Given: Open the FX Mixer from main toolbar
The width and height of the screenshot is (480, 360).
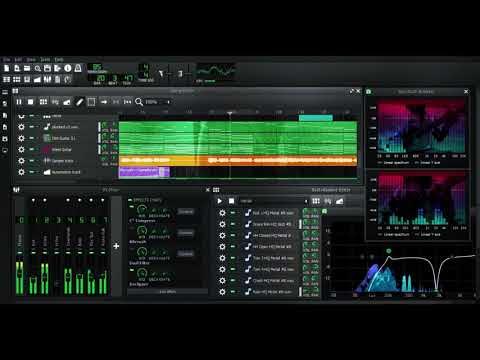Looking at the screenshot, I should pyautogui.click(x=47, y=79).
